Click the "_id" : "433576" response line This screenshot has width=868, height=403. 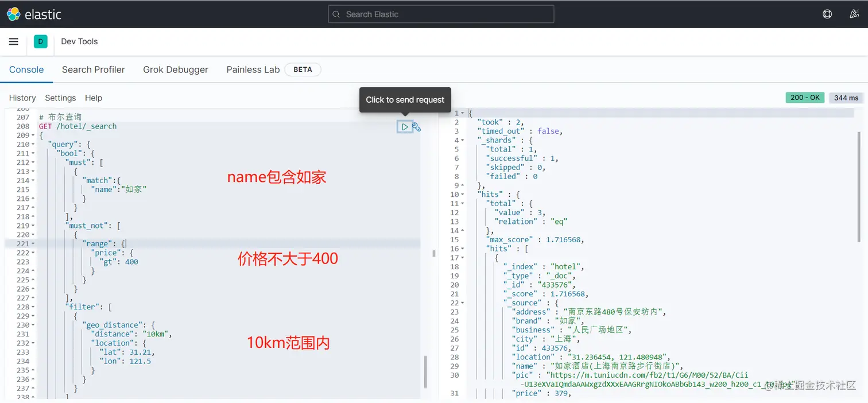pos(540,285)
